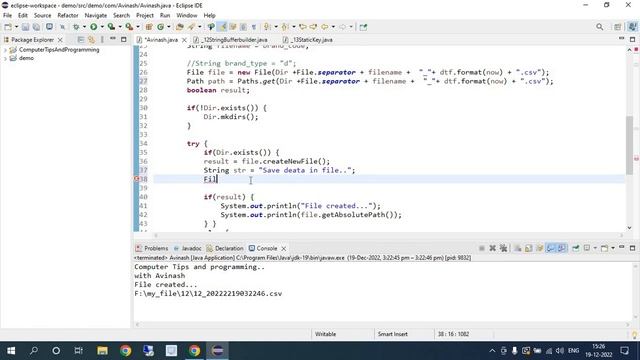
Task: Open the Navigate menu
Action: pos(96,16)
